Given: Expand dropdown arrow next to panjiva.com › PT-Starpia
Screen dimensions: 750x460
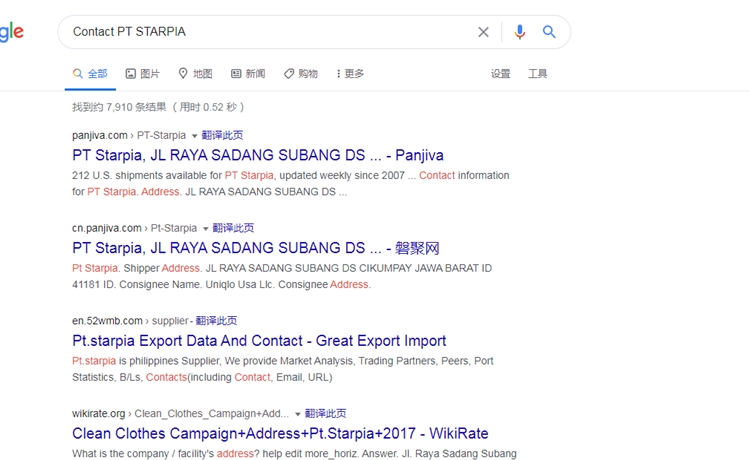Looking at the screenshot, I should 194,136.
